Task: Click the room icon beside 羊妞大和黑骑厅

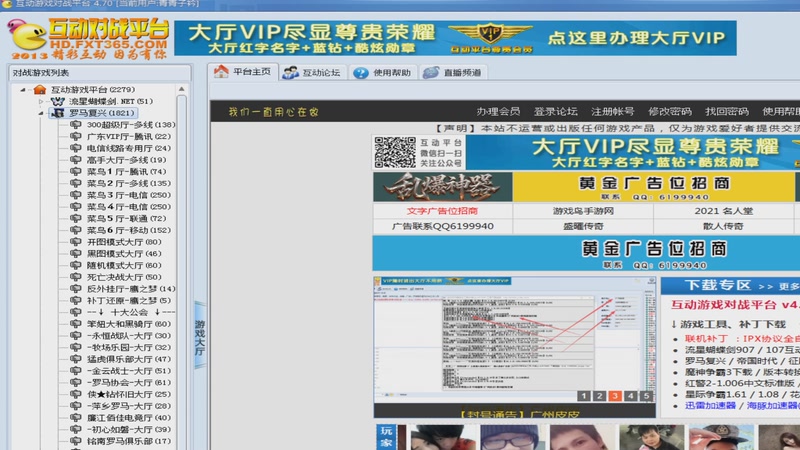Action: pyautogui.click(x=76, y=324)
